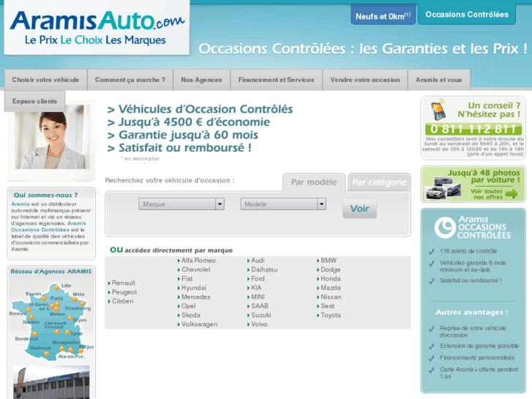Select the Nissan brand link
The image size is (532, 399).
pos(331,297)
